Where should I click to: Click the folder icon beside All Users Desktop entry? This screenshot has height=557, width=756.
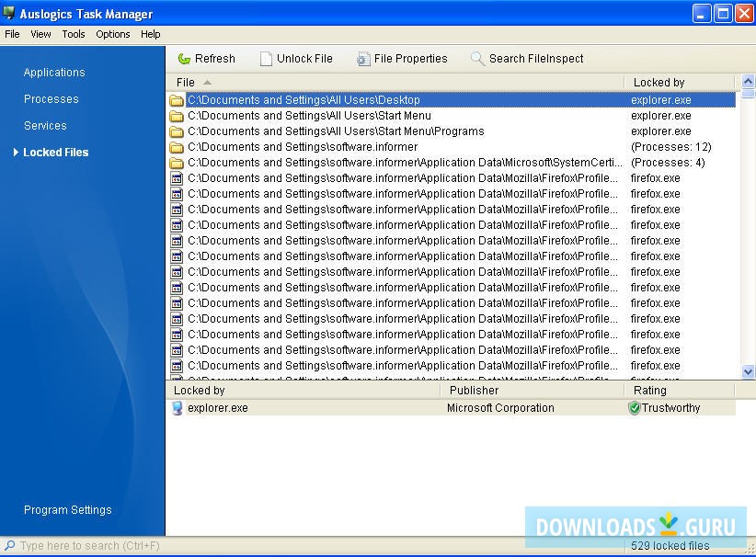(x=177, y=99)
